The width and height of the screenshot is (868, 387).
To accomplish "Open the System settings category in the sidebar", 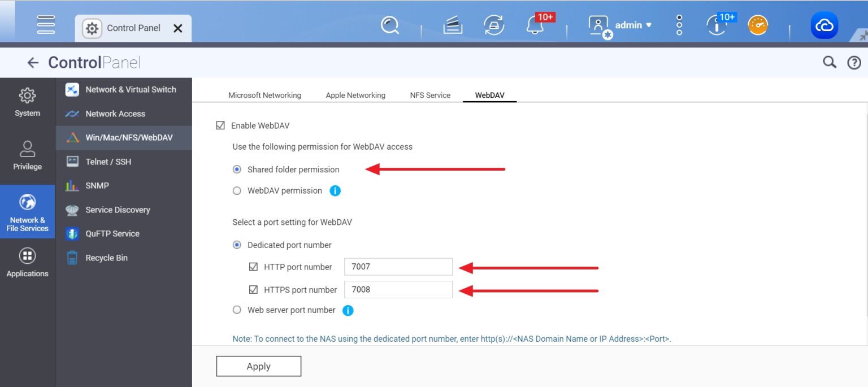I will 27,102.
